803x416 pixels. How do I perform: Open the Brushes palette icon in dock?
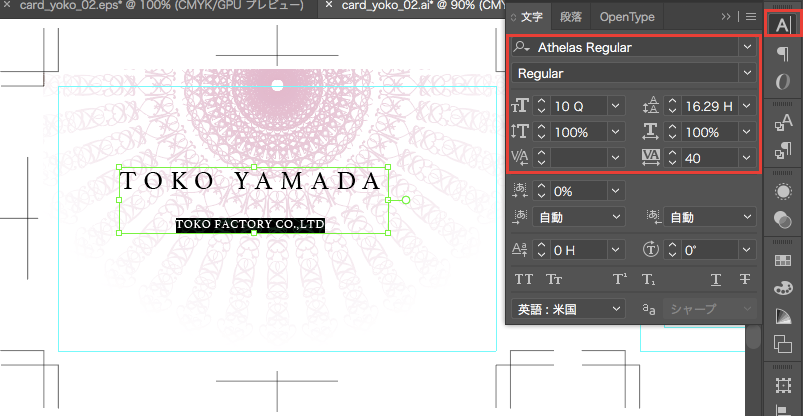tap(783, 289)
